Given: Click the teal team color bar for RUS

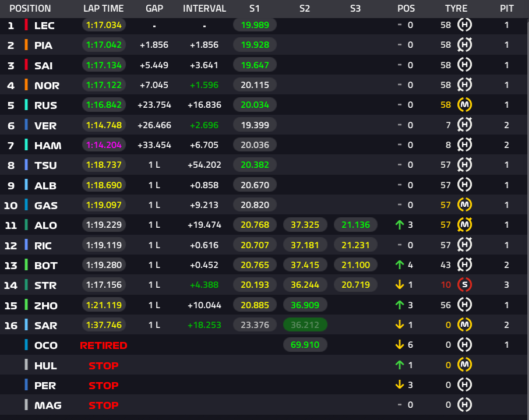Looking at the screenshot, I should coord(26,105).
